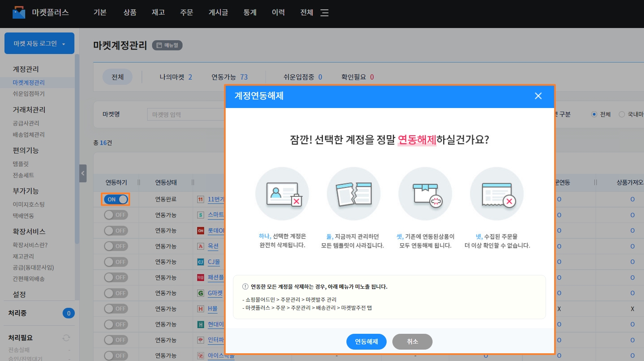
Task: Select the 확인필요 filter tab
Action: tap(358, 77)
